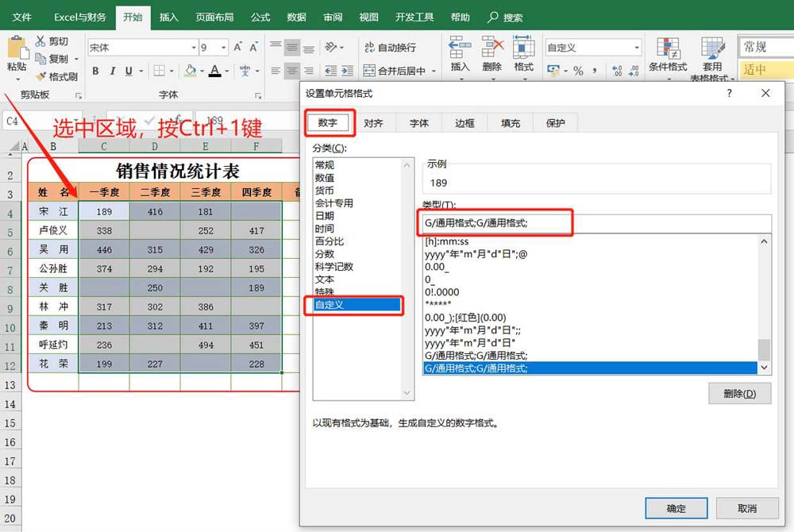Switch to the 公式 ribbon tab

click(260, 17)
